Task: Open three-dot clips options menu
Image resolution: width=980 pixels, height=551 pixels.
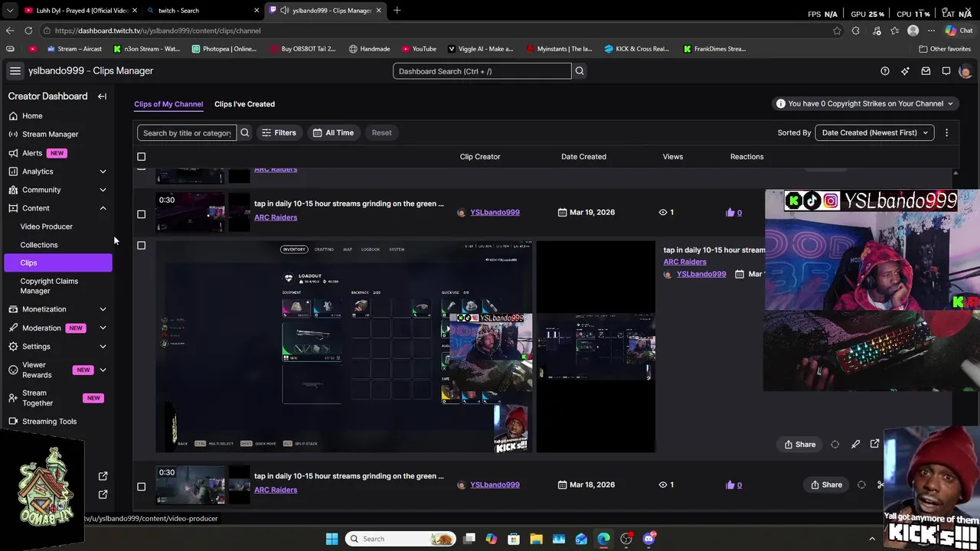Action: click(x=946, y=132)
